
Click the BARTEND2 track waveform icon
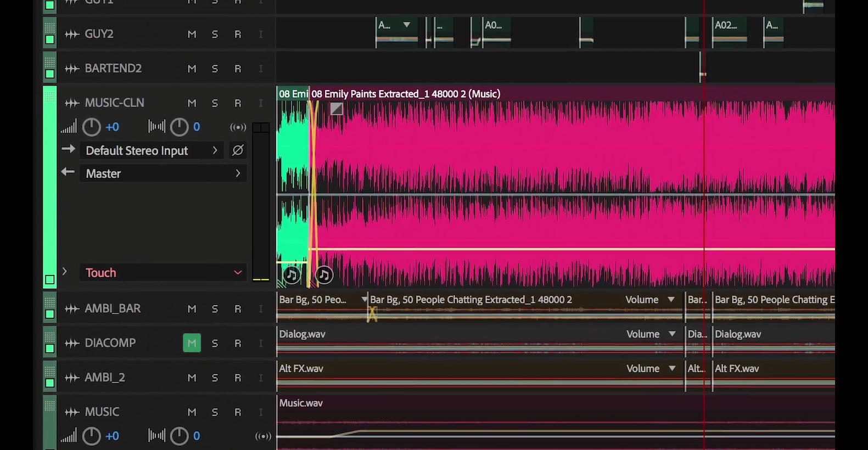coord(72,69)
